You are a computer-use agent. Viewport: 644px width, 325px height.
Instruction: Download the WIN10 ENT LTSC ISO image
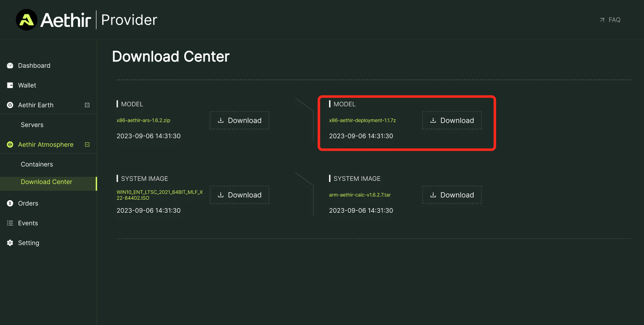pos(240,195)
